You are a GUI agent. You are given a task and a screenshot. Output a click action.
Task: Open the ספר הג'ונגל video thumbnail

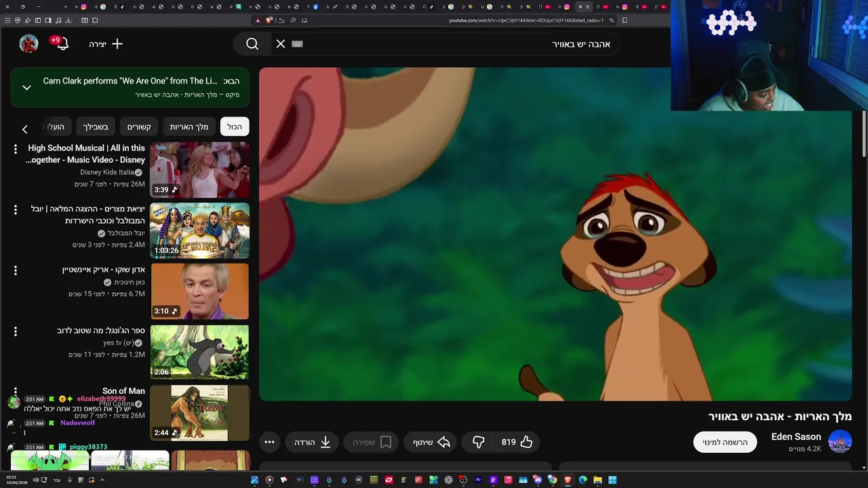pyautogui.click(x=199, y=352)
